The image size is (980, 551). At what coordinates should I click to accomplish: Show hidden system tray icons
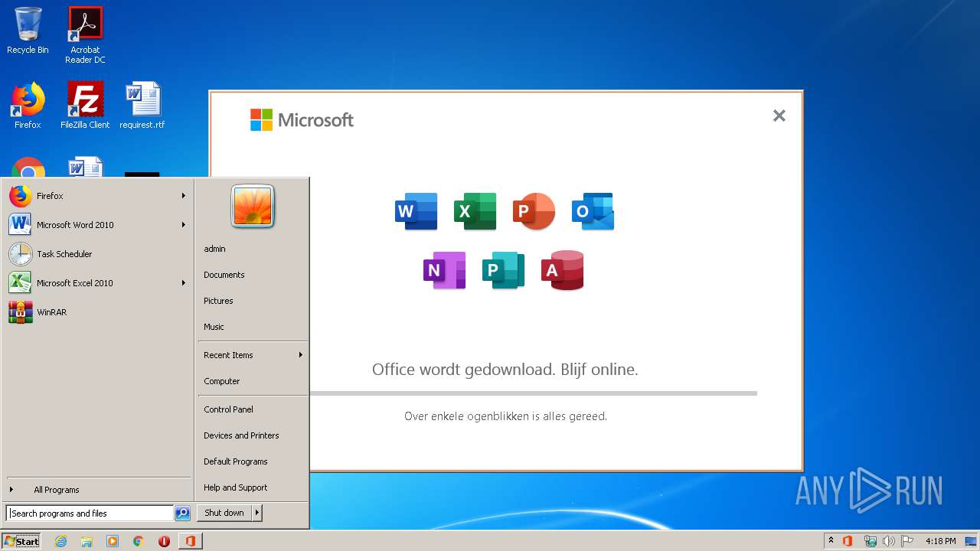tap(831, 541)
